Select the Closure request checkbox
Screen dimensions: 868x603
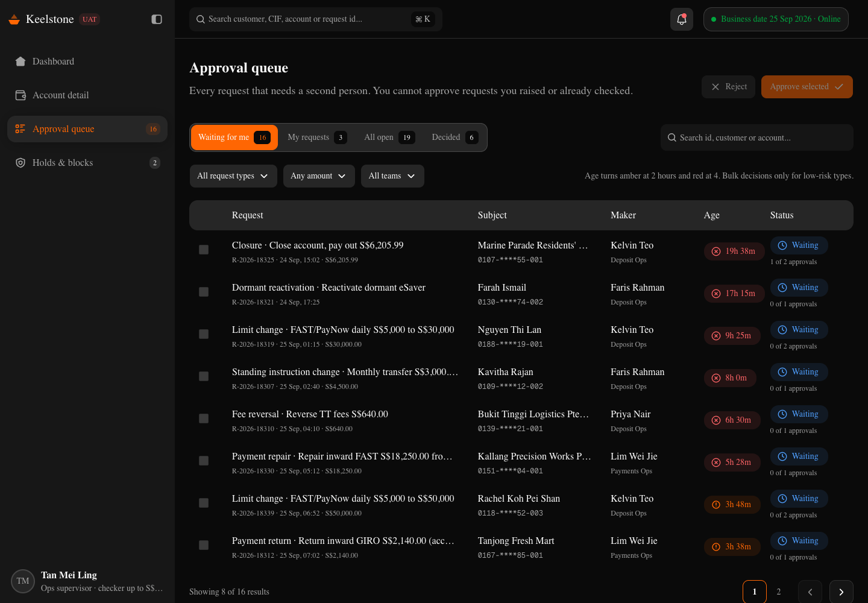(204, 250)
